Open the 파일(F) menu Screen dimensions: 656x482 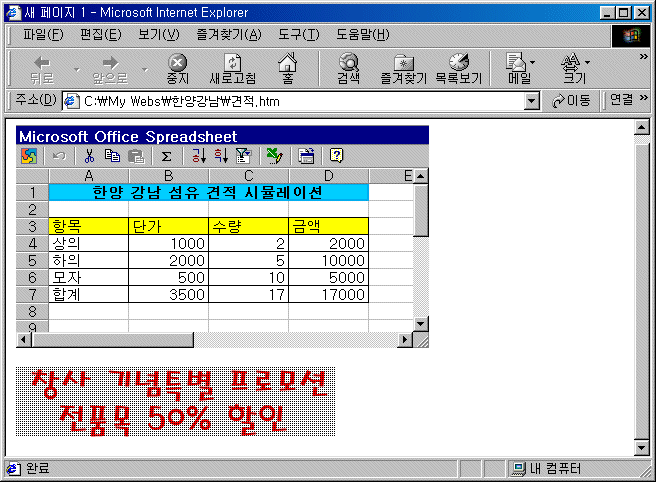point(43,34)
